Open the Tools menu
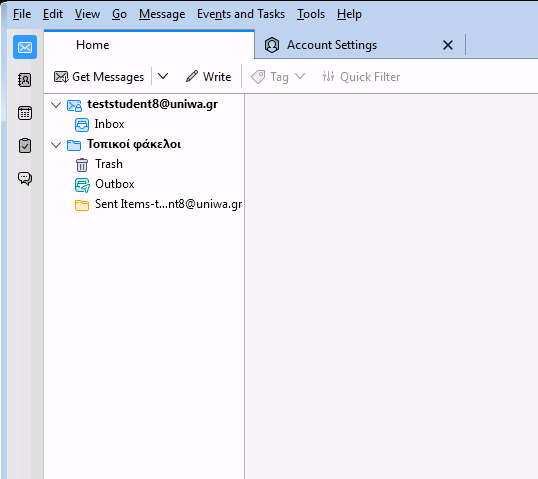The height and width of the screenshot is (479, 538). coord(311,14)
